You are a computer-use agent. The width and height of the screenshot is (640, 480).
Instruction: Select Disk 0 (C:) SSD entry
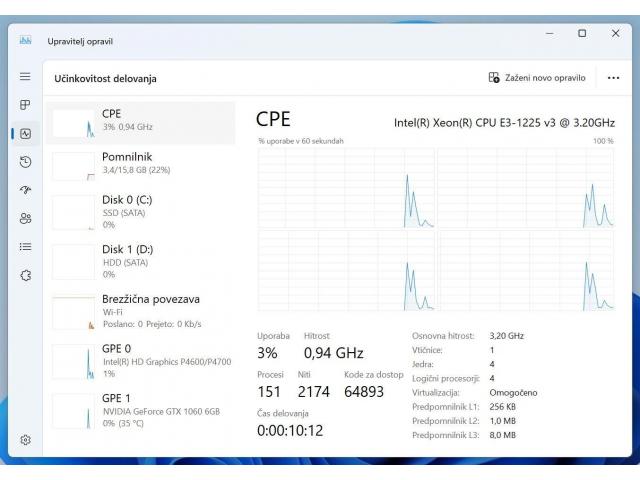click(x=140, y=212)
